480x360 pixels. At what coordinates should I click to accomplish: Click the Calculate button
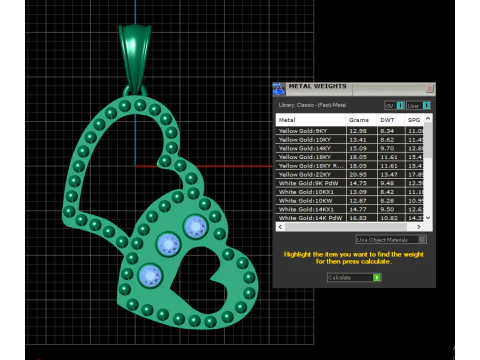pos(354,277)
